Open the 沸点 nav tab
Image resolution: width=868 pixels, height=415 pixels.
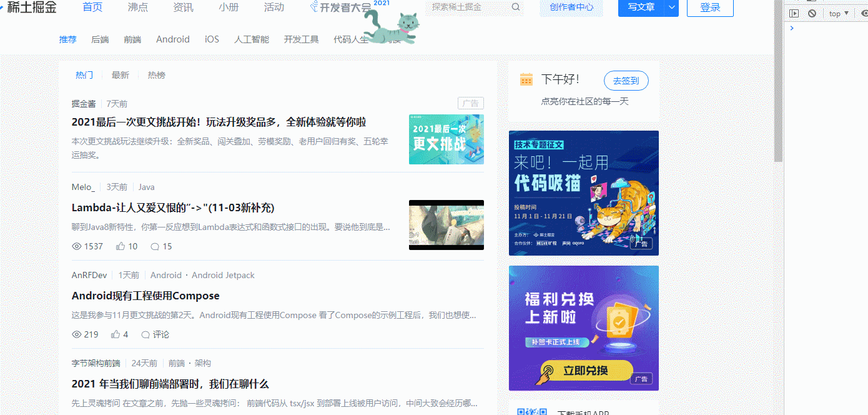click(138, 7)
